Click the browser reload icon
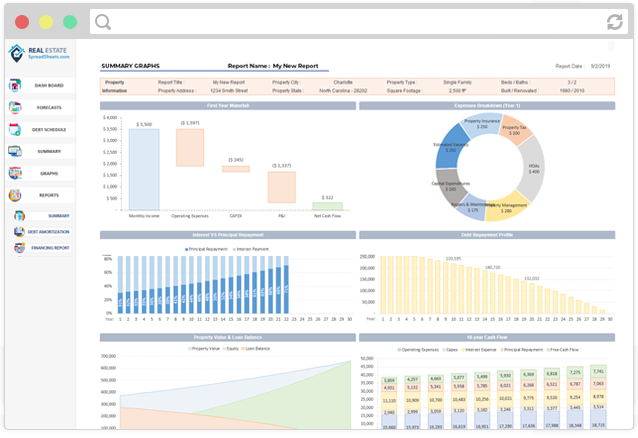Viewport: 638px width, 438px height. tap(614, 22)
